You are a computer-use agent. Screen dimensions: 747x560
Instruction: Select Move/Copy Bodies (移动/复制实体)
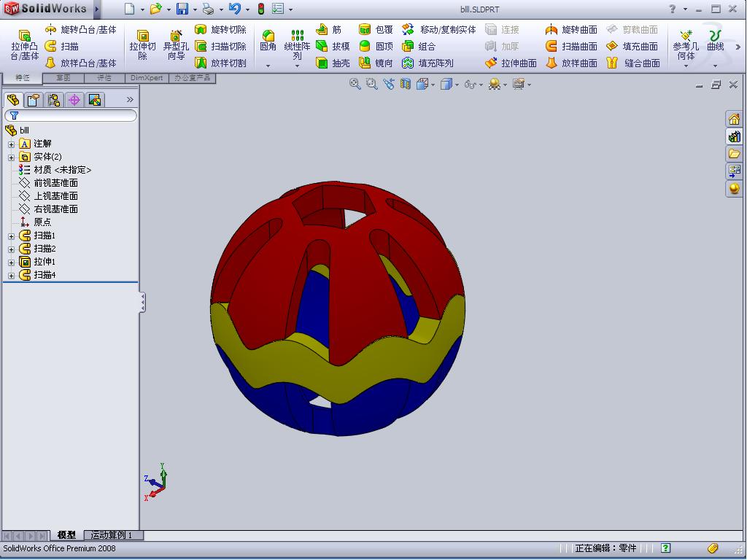[438, 29]
